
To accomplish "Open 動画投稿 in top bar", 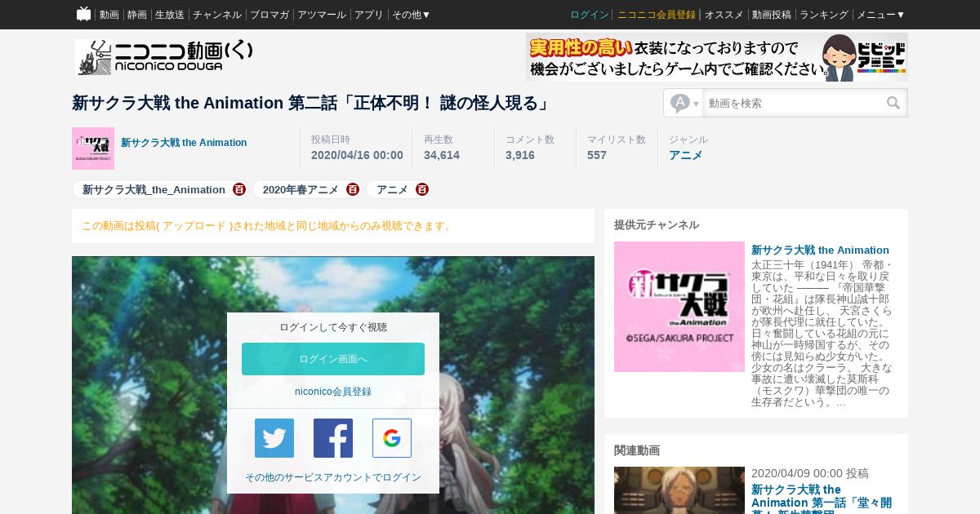I will coord(772,15).
